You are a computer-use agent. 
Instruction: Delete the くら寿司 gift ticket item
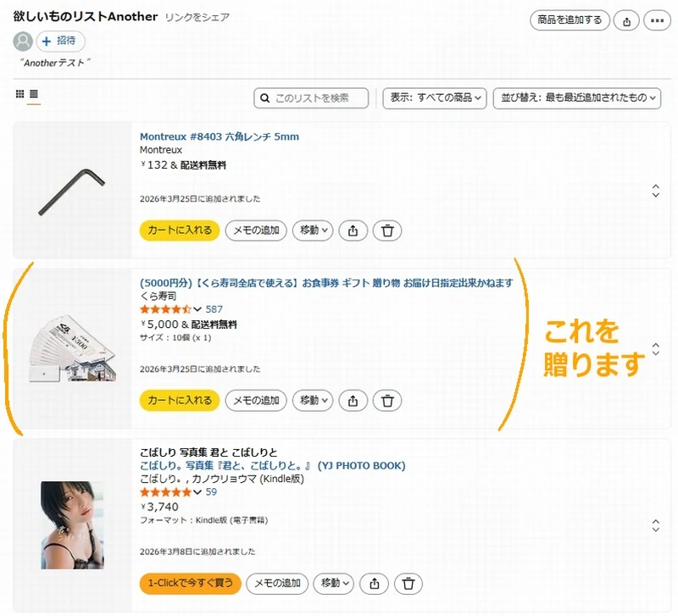click(387, 401)
